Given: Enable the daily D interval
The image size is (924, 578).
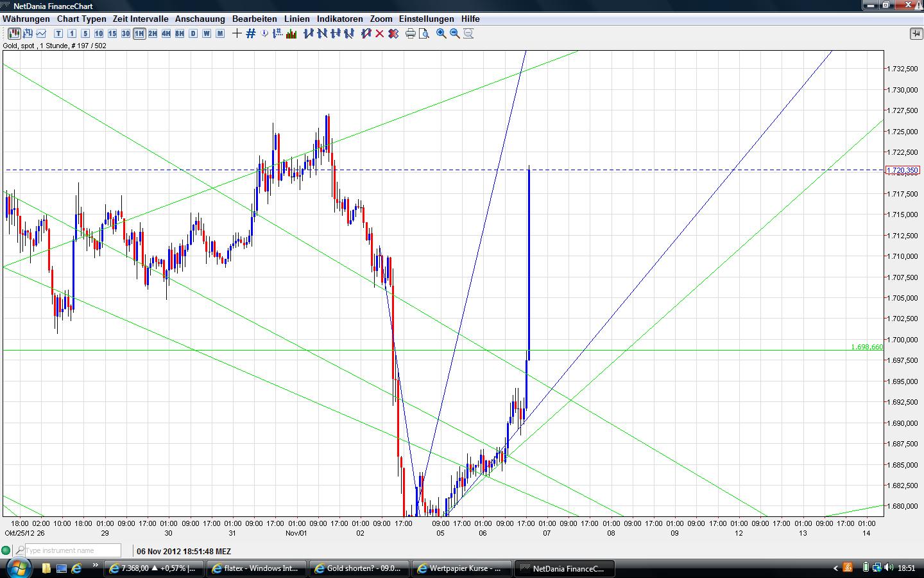Looking at the screenshot, I should [192, 33].
